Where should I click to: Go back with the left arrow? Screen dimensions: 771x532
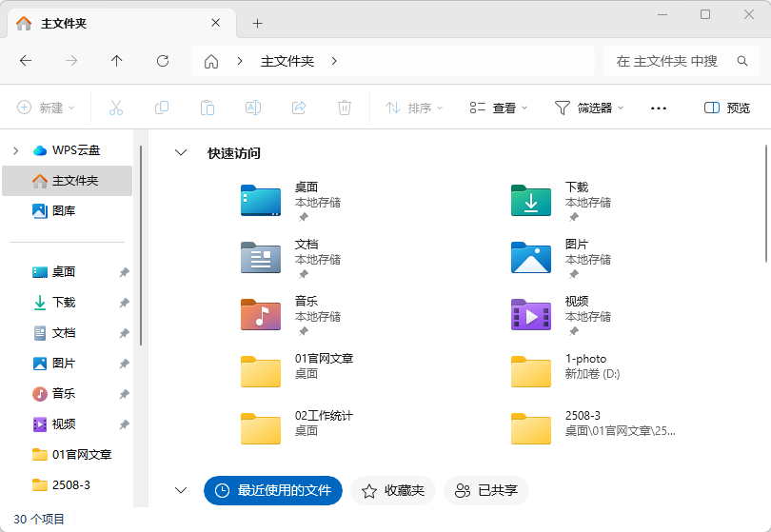[x=26, y=61]
